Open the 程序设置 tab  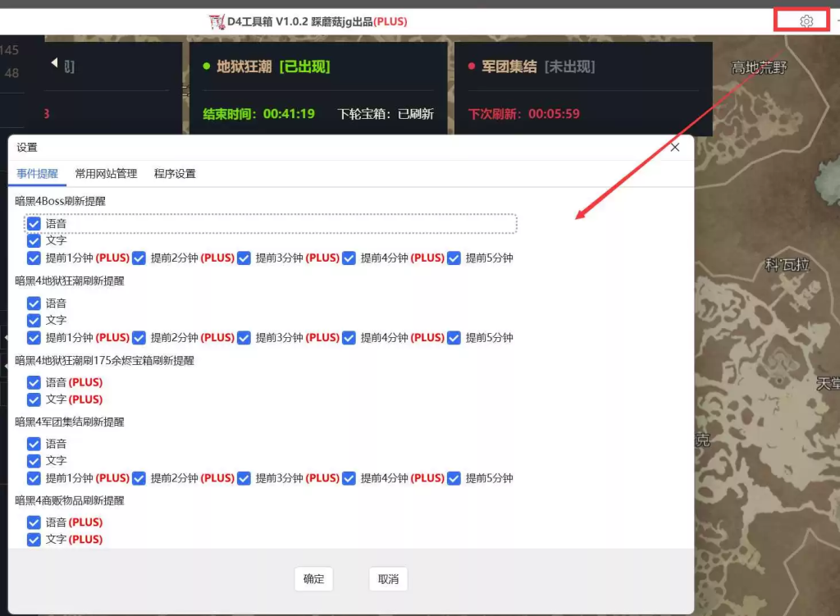(175, 174)
